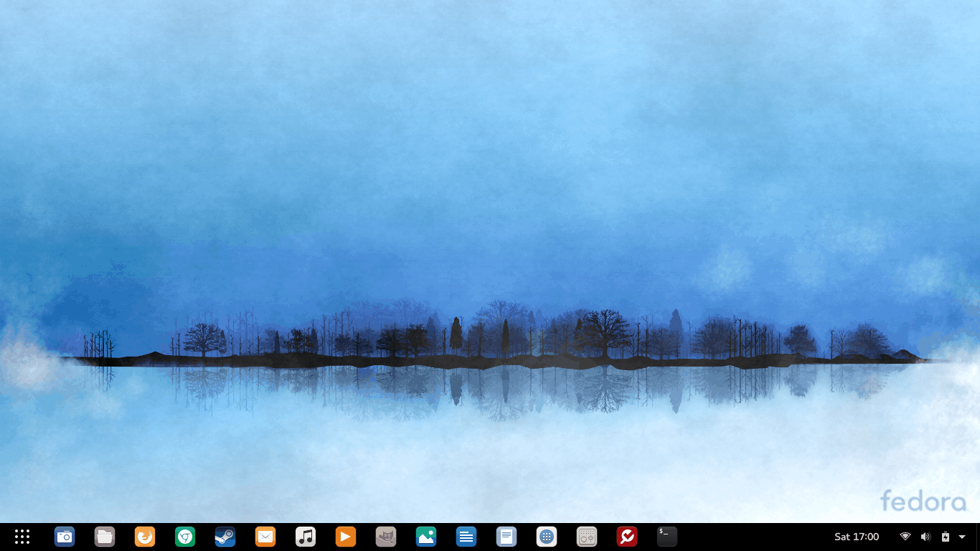Launch the blue document writer app
The image size is (980, 551).
pyautogui.click(x=466, y=537)
